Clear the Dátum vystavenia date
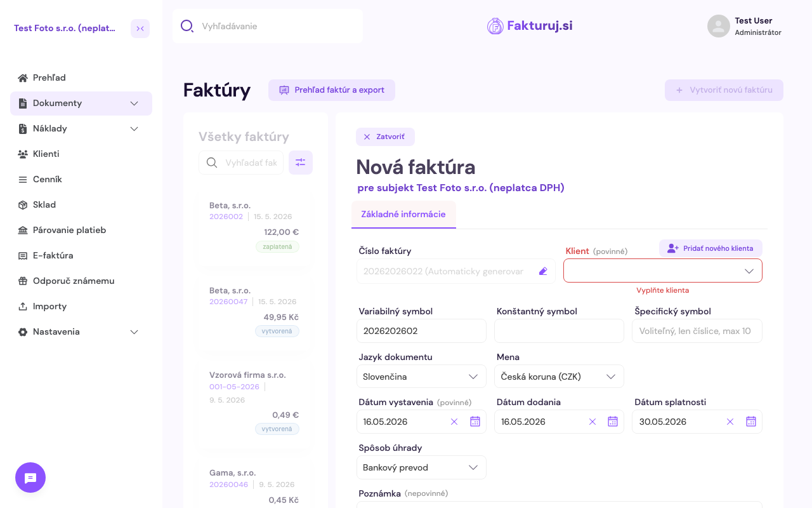 454,422
